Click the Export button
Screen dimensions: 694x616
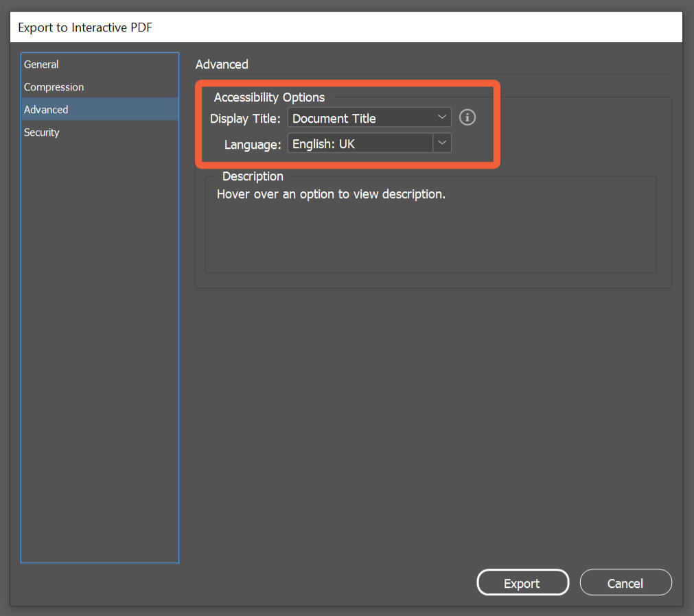pyautogui.click(x=522, y=582)
